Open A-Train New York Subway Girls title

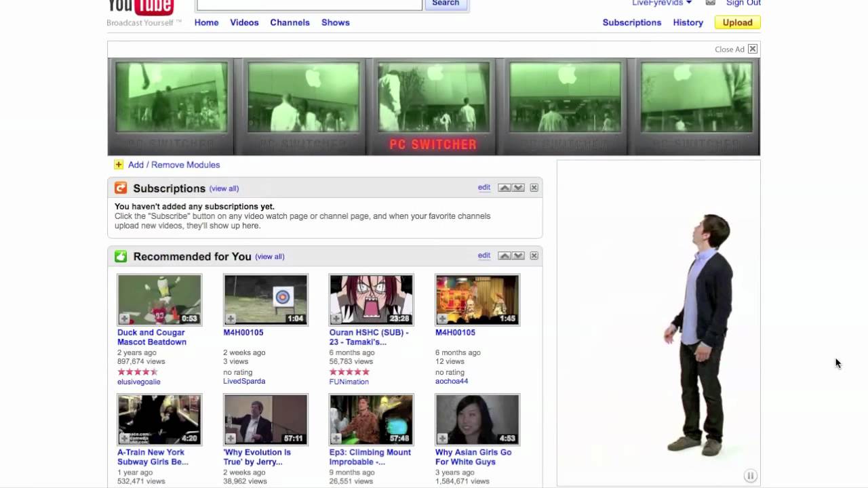pyautogui.click(x=153, y=457)
